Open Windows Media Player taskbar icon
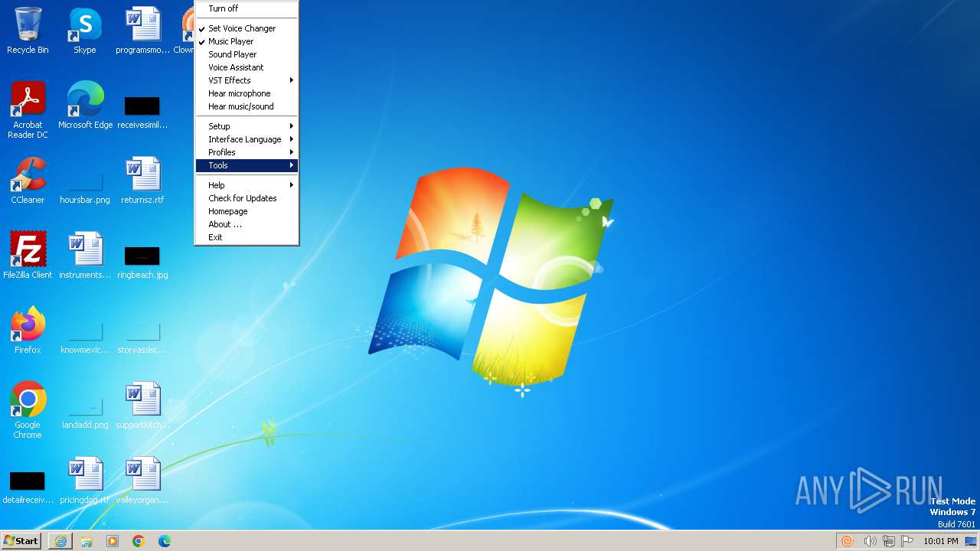The image size is (980, 551). click(x=113, y=541)
